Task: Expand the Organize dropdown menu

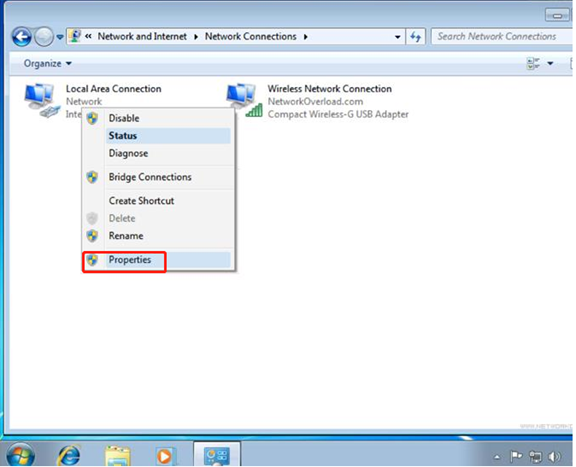Action: 47,64
